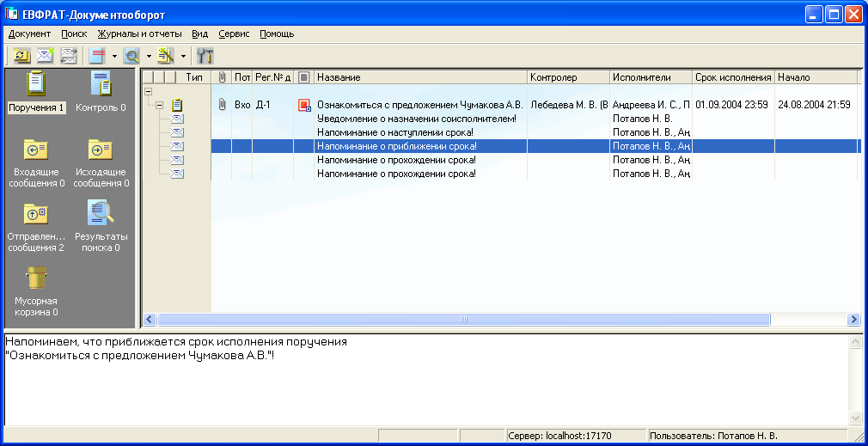Click the red-lined document toolbar icon
This screenshot has height=446, width=868.
coord(97,55)
